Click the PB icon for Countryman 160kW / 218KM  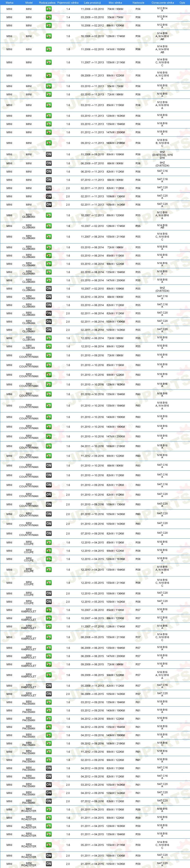(49, 446)
